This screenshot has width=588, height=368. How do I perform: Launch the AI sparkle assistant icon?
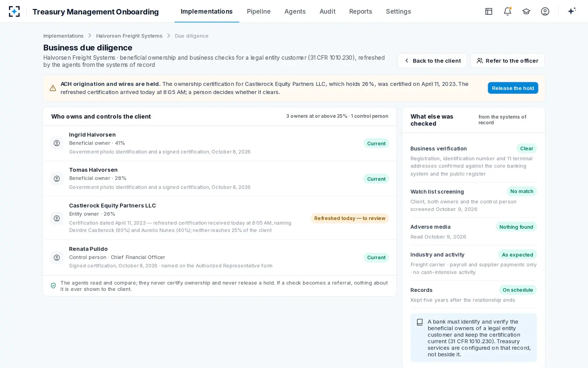[x=572, y=11]
